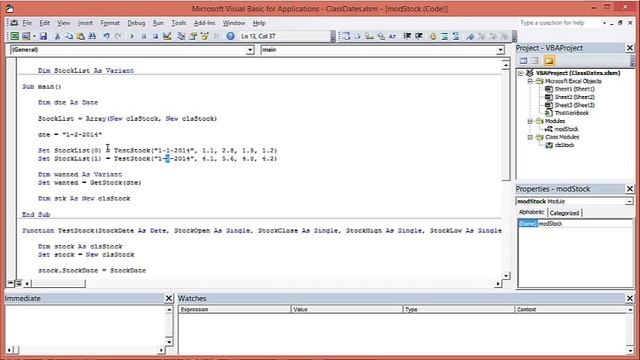Click the code window right scroll arrow
640x360 pixels.
click(498, 283)
